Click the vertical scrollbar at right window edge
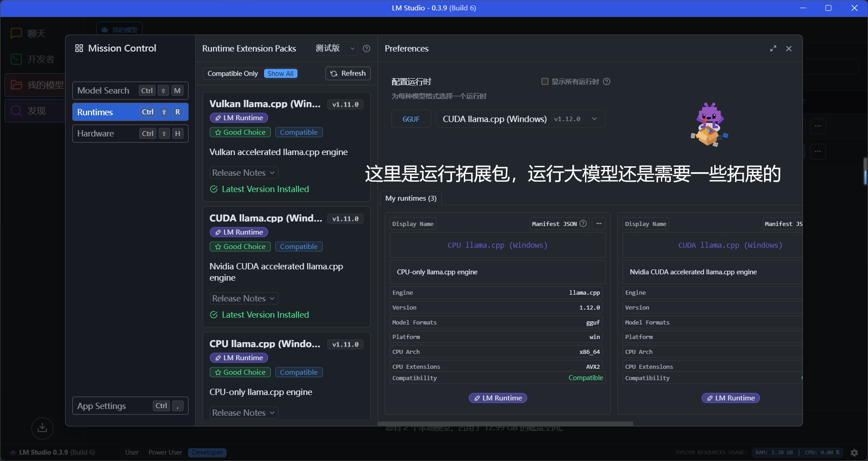Screen dimensions: 868x461 [865, 171]
